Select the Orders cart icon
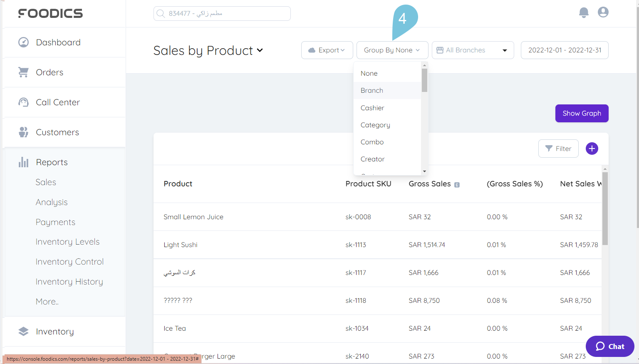Screen dimensions: 639x364 click(x=23, y=72)
